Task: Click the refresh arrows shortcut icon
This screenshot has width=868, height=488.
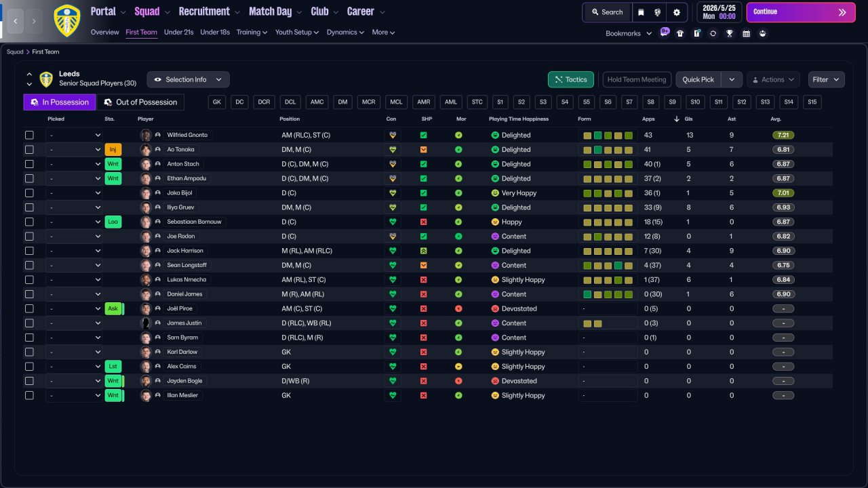Action: (x=713, y=33)
